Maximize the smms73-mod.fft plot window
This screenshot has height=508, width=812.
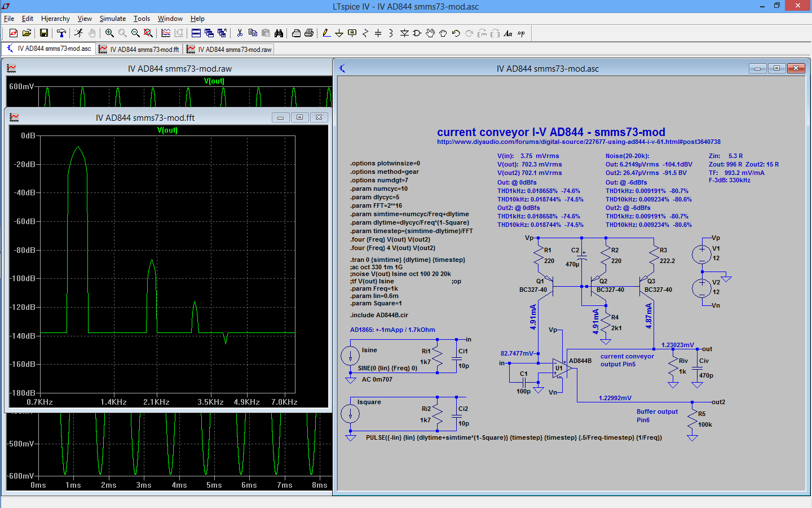tap(299, 117)
